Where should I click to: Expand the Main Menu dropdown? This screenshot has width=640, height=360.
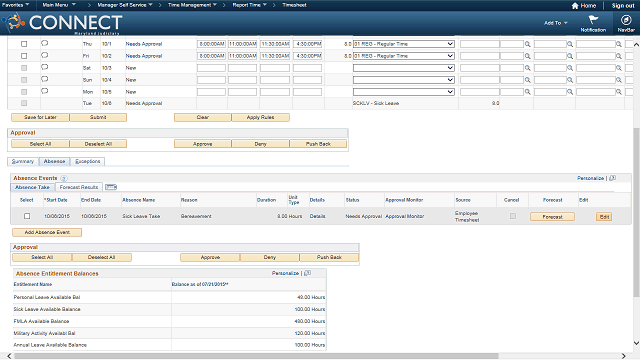point(59,5)
